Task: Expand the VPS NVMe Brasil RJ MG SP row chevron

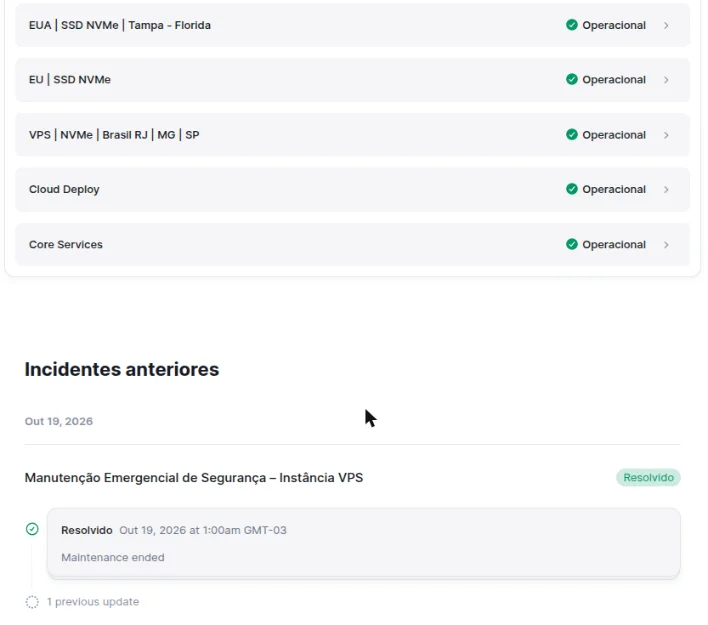Action: tap(666, 135)
